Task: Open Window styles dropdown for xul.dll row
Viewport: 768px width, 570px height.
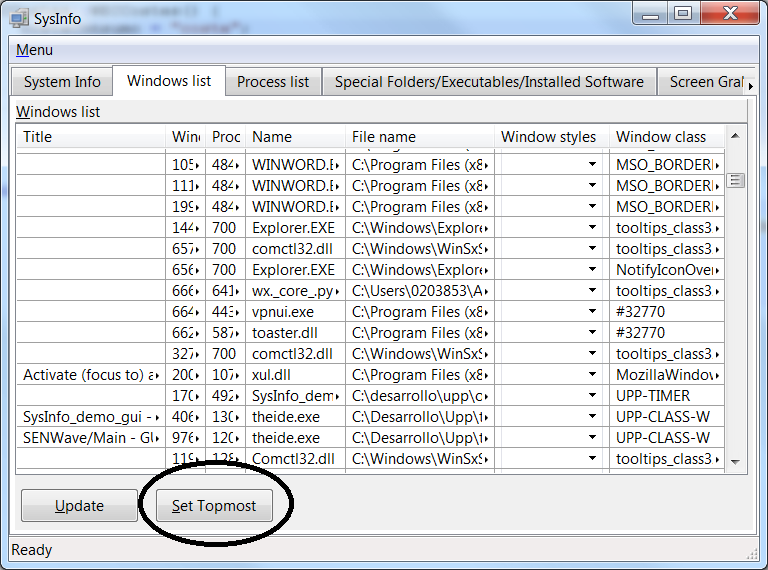Action: tap(592, 375)
